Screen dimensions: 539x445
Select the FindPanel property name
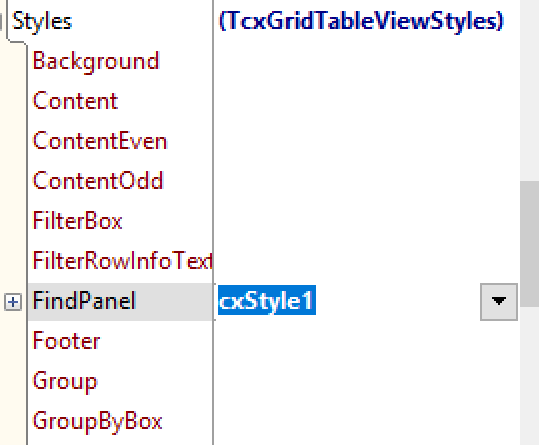point(84,301)
